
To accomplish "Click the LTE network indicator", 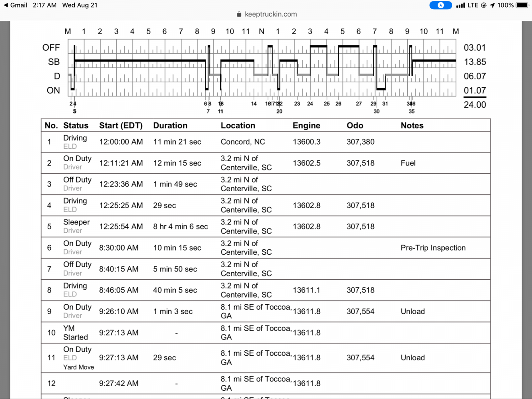I will tap(473, 5).
